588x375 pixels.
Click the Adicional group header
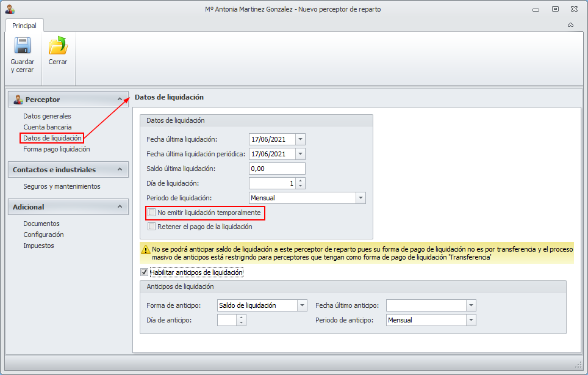tap(68, 207)
